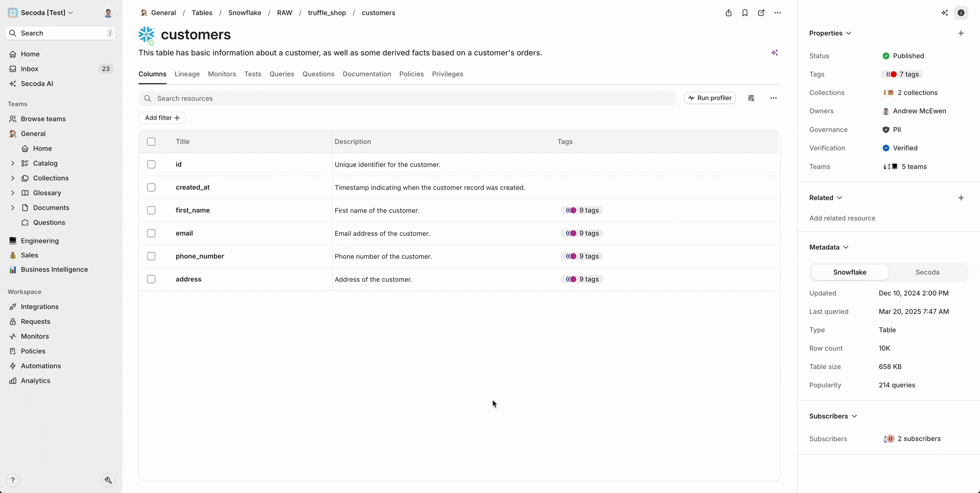Click the 7 tags color badge
The height and width of the screenshot is (493, 980).
[902, 74]
